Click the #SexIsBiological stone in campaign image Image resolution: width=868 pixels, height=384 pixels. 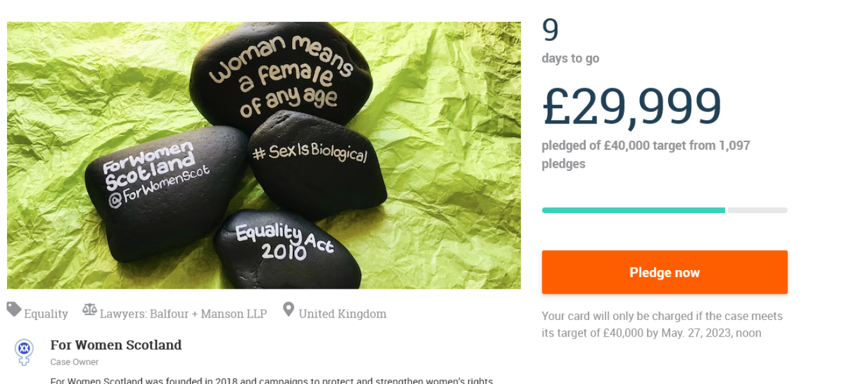[x=309, y=154]
